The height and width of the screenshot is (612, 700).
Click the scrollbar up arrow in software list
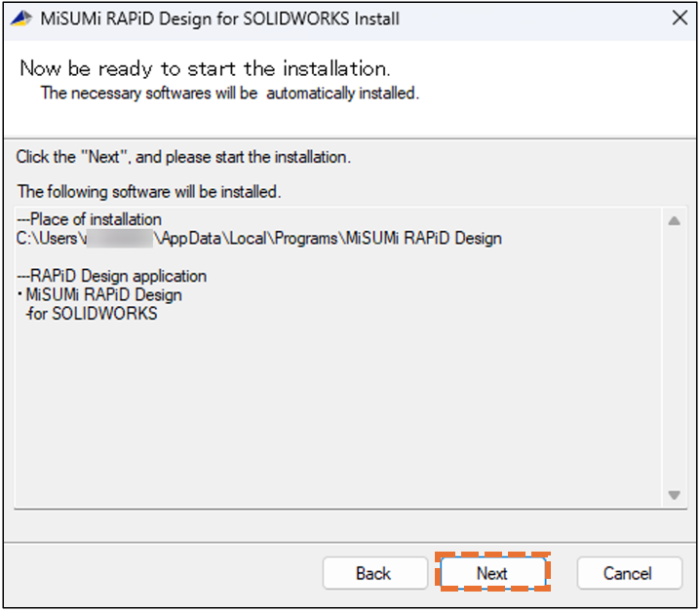(673, 221)
